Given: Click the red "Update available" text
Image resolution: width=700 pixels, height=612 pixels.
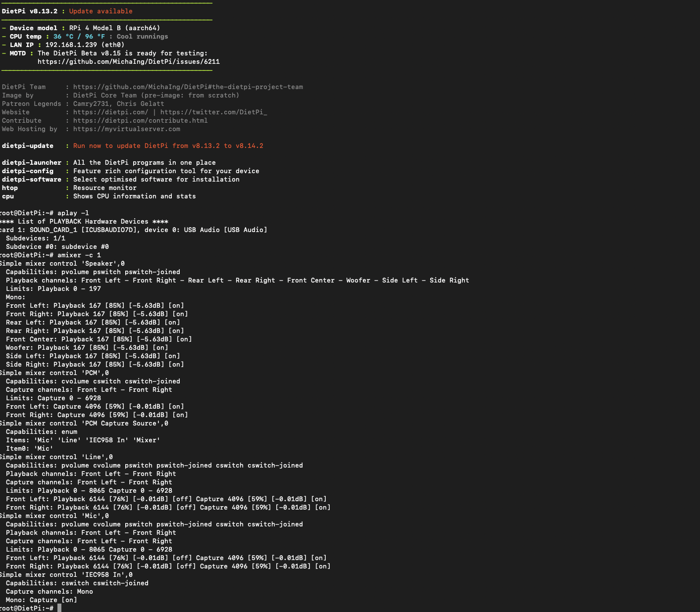Looking at the screenshot, I should 100,11.
